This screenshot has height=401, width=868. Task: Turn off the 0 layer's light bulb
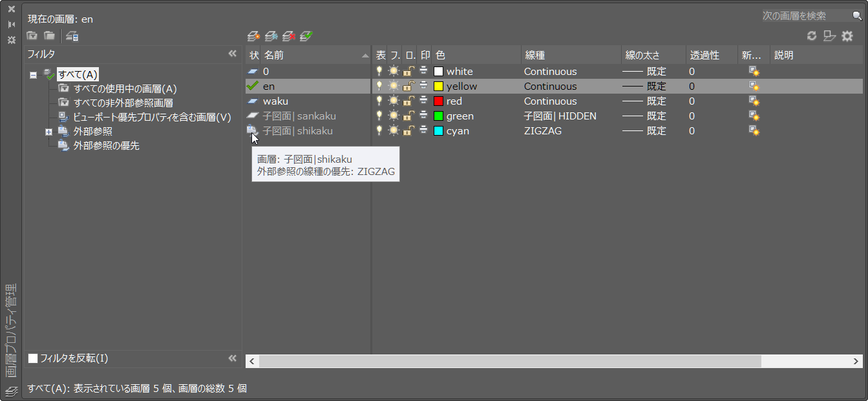pos(379,71)
